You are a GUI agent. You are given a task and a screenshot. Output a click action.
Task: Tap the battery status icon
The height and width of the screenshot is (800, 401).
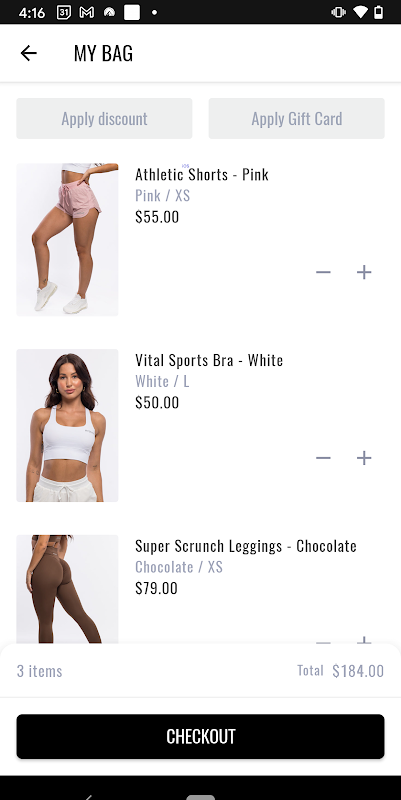pos(379,12)
